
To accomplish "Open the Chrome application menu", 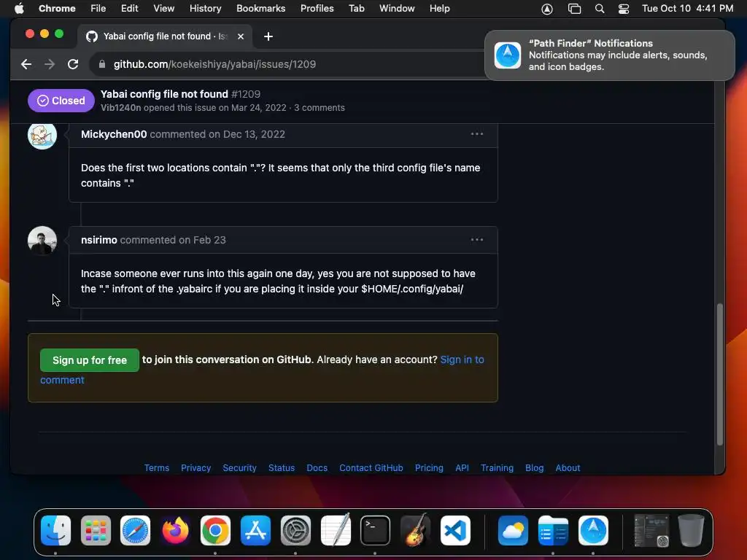I will (57, 9).
